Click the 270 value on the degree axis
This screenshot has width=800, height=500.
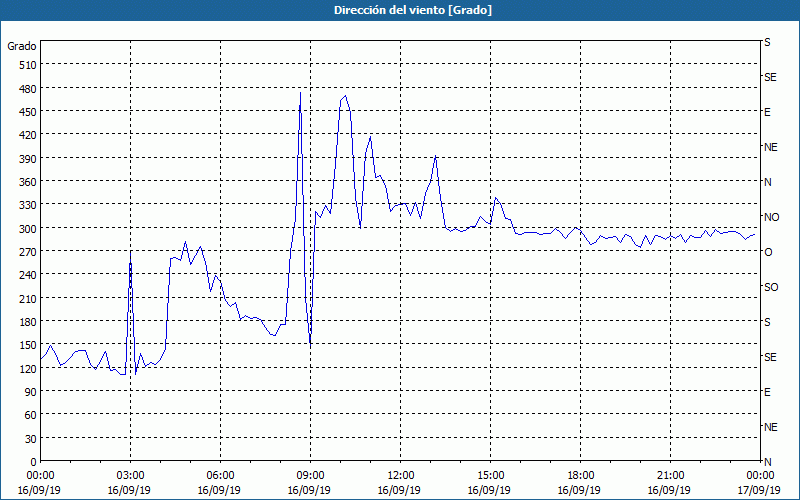28,252
